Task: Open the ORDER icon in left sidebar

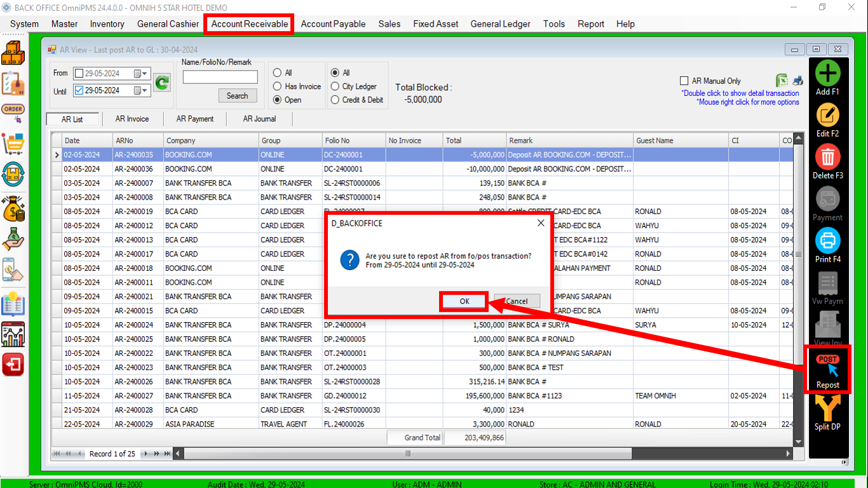Action: [13, 113]
